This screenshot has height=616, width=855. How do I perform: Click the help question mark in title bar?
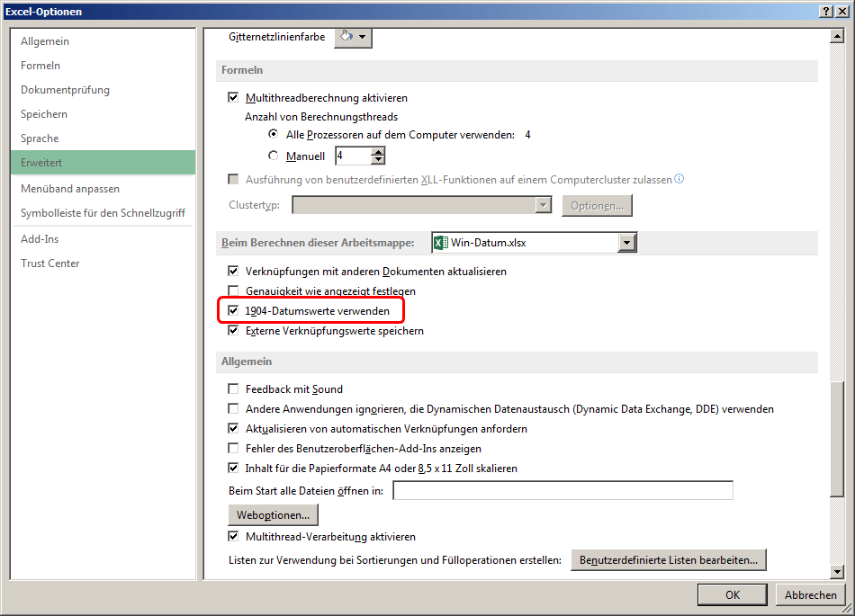click(826, 11)
